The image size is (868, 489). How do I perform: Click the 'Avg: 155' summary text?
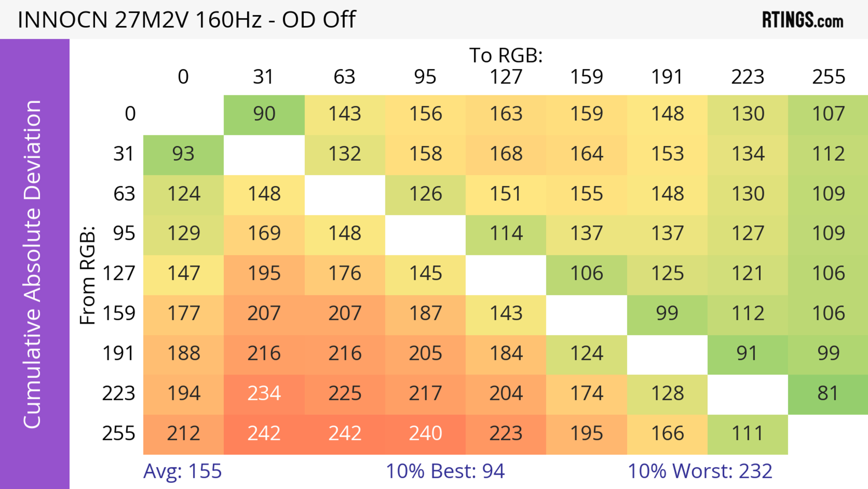182,471
